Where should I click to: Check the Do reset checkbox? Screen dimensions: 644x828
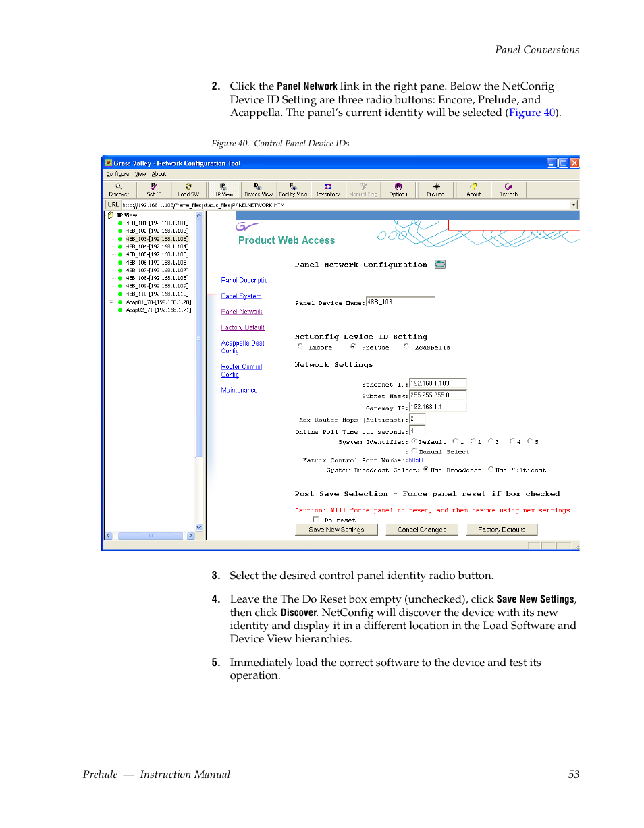click(315, 520)
